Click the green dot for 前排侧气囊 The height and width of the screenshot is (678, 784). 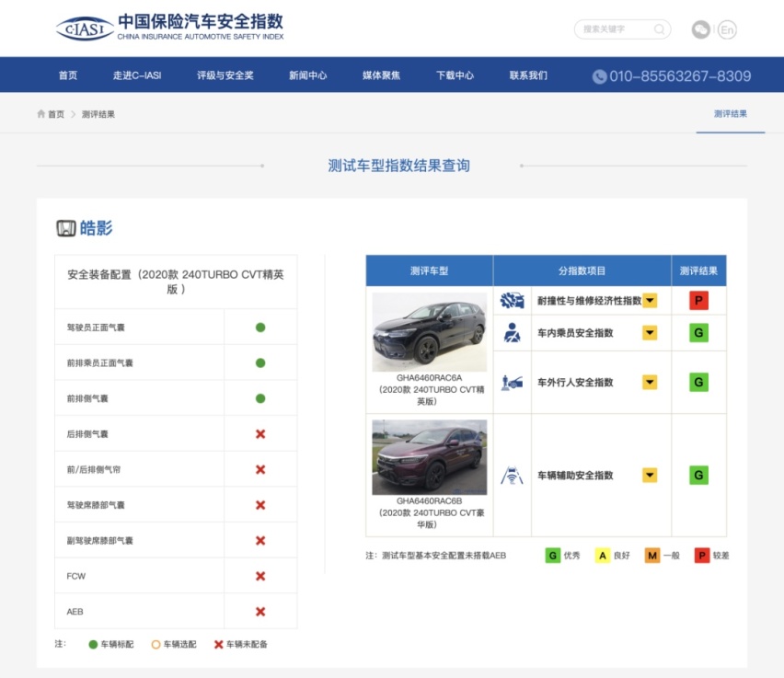[x=260, y=398]
